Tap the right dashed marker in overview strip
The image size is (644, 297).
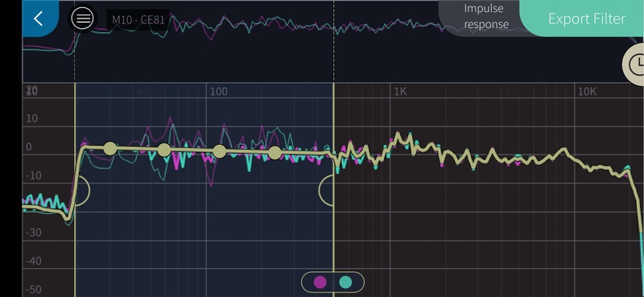point(333,41)
